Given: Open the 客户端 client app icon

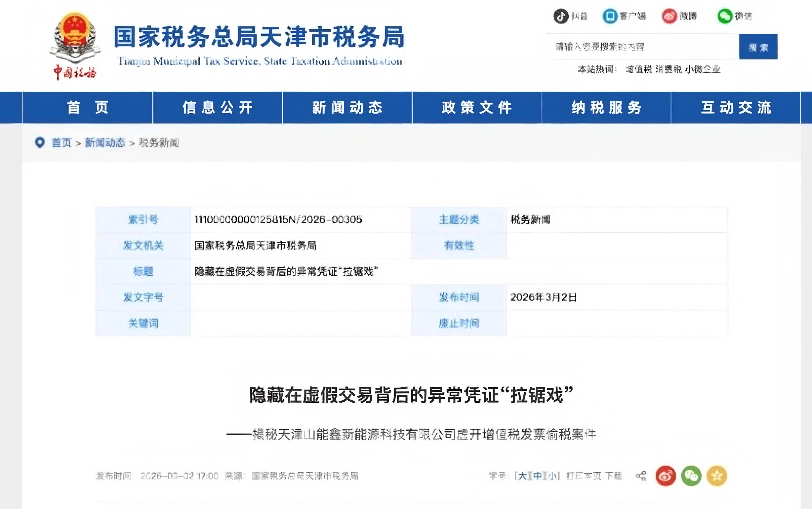Looking at the screenshot, I should (x=610, y=16).
